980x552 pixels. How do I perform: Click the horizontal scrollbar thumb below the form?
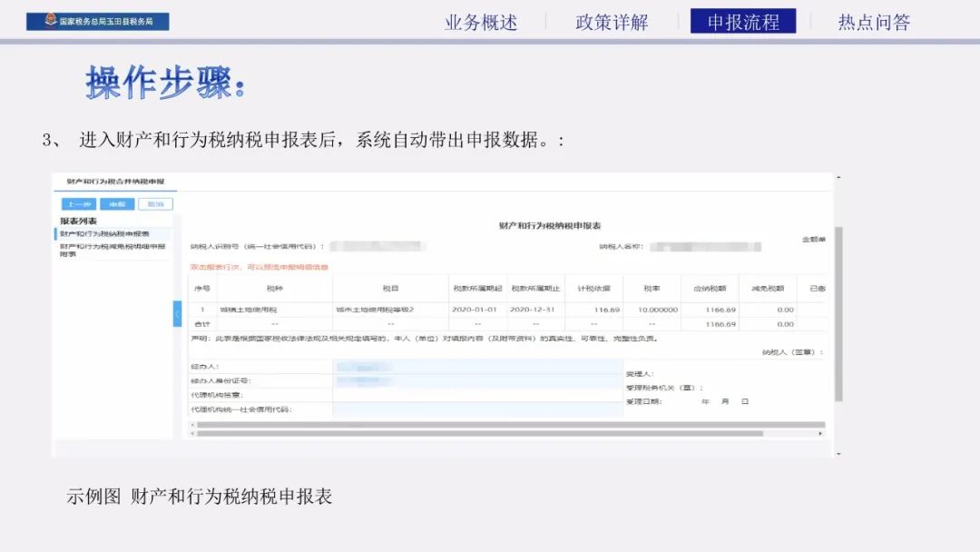[x=480, y=433]
